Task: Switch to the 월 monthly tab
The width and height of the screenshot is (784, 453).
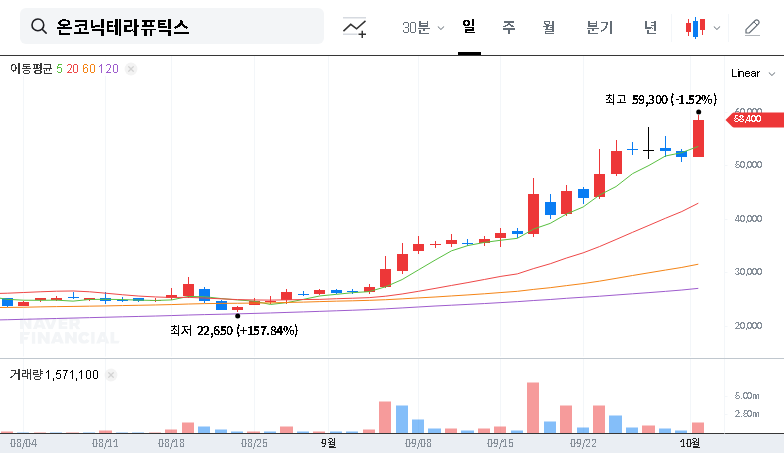Action: point(548,27)
